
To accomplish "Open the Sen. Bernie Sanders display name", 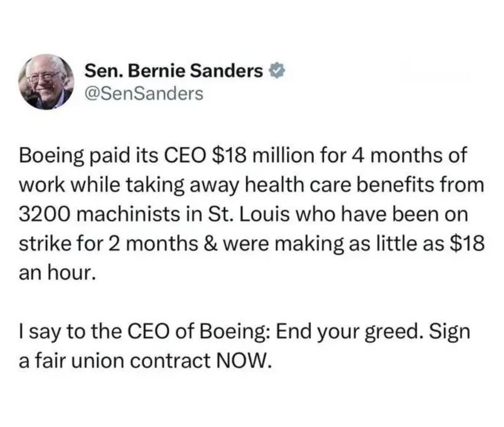I will pyautogui.click(x=173, y=71).
